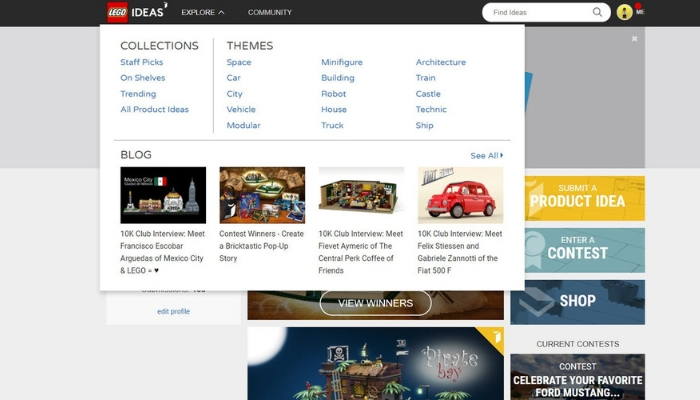Select the Truck theme
This screenshot has width=700, height=400.
pos(332,125)
